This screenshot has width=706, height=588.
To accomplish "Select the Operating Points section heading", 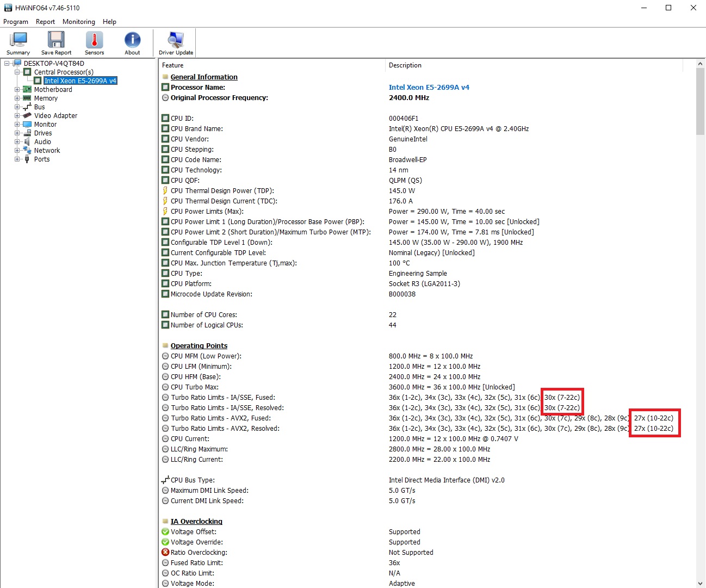I will (199, 346).
